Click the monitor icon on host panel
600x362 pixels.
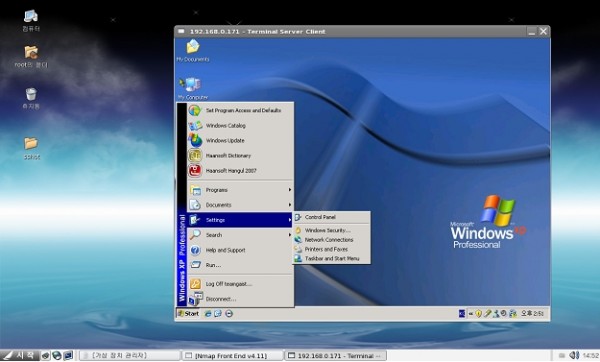point(68,355)
